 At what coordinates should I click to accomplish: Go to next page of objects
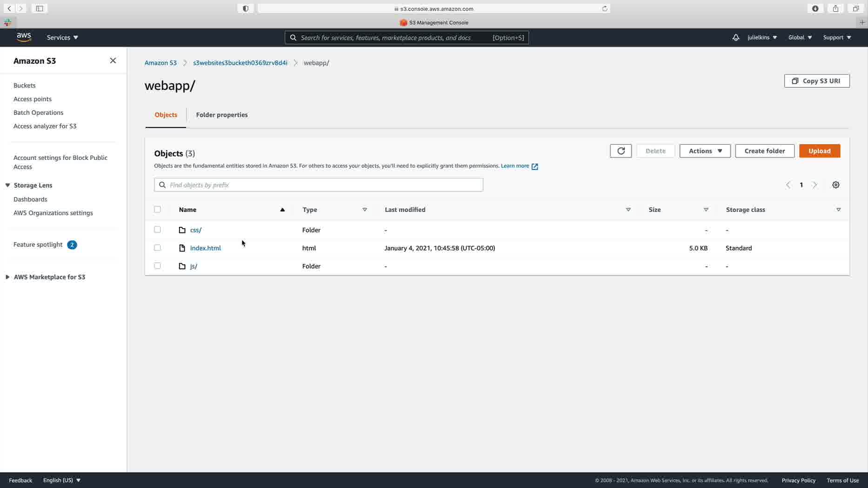[815, 185]
